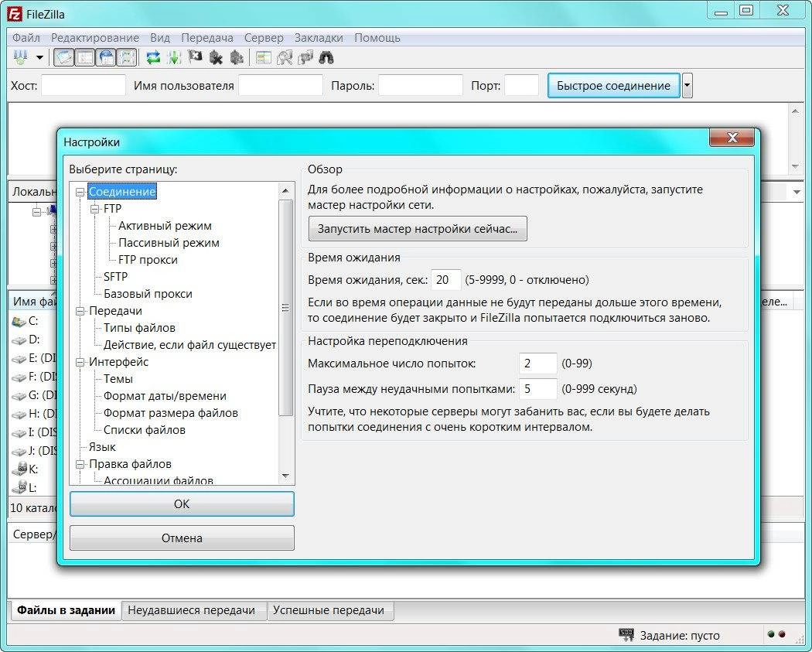Image resolution: width=812 pixels, height=652 pixels.
Task: Click the queue icon in status bar
Action: click(x=626, y=634)
